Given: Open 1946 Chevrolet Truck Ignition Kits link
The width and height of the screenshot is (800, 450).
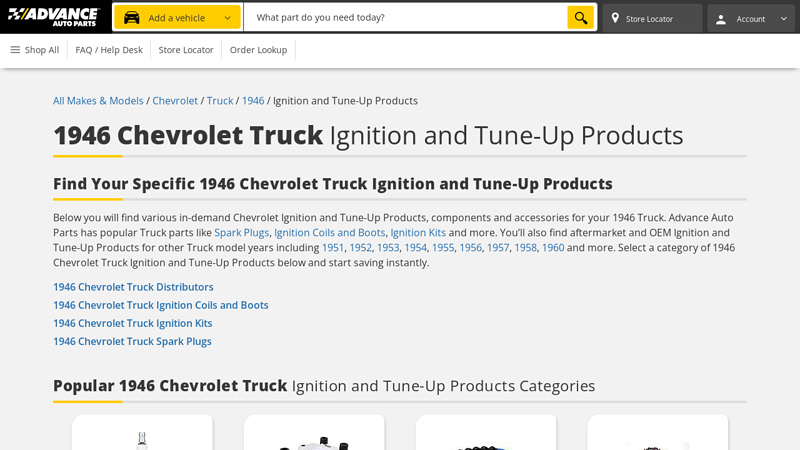Looking at the screenshot, I should 132,323.
